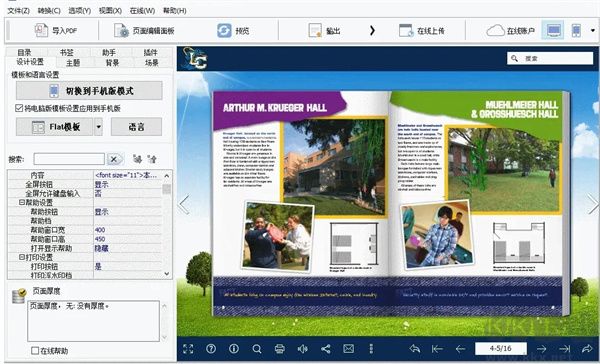Collapse the 打印设置 tree group

click(21, 257)
